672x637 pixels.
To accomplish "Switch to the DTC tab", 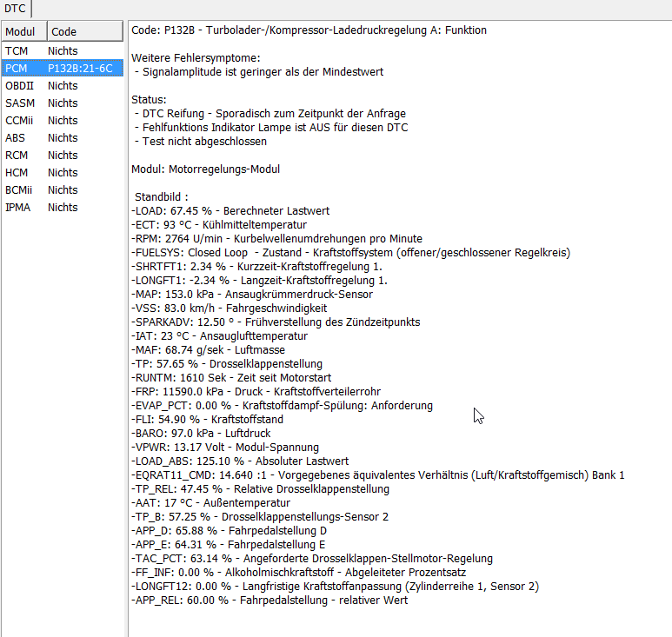I will (x=15, y=9).
